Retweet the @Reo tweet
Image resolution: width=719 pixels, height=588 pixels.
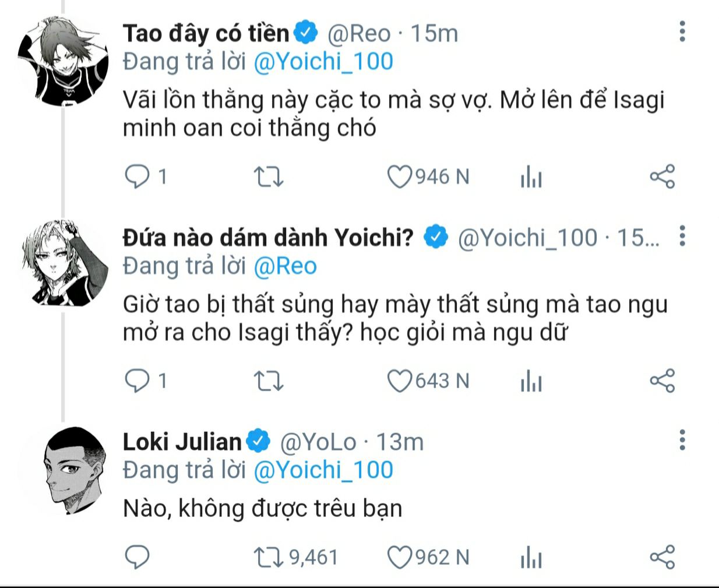pos(269,177)
